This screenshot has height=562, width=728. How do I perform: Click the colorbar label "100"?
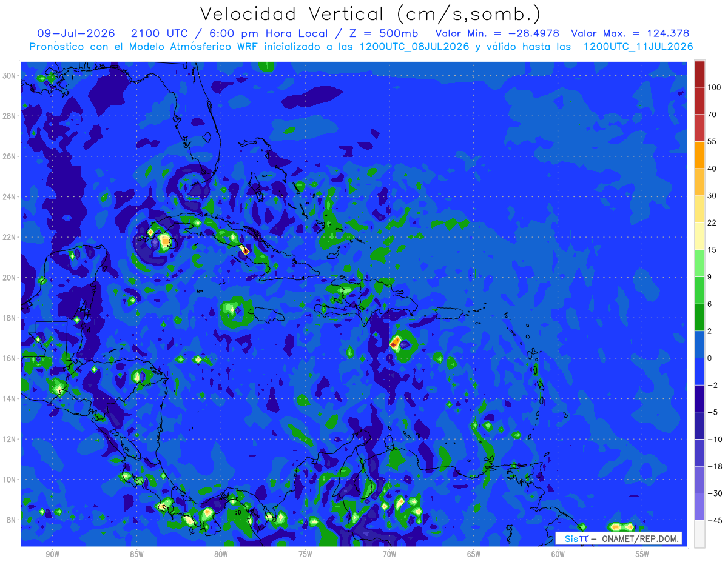[714, 87]
